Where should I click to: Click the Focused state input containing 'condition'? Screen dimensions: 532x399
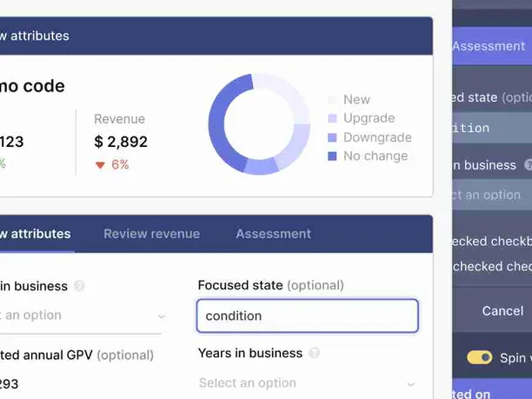[308, 316]
